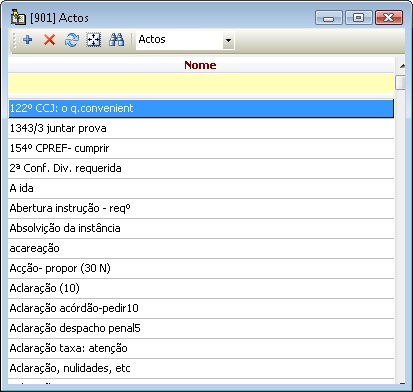Click the vertical scrollbar thumb
Screen dimensions: 413x392
coord(400,82)
